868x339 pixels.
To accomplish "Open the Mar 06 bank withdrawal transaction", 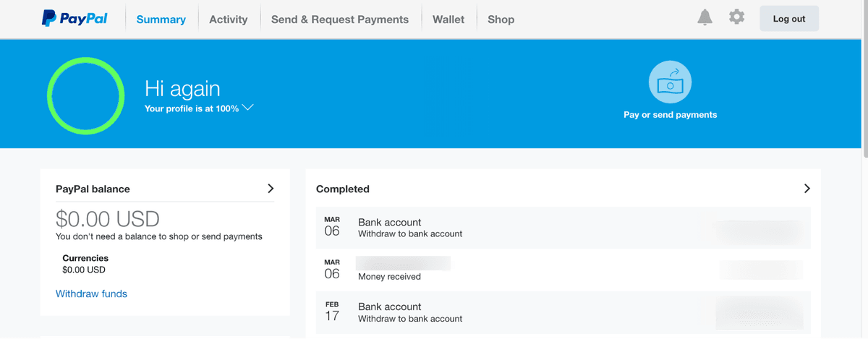I will pos(563,228).
